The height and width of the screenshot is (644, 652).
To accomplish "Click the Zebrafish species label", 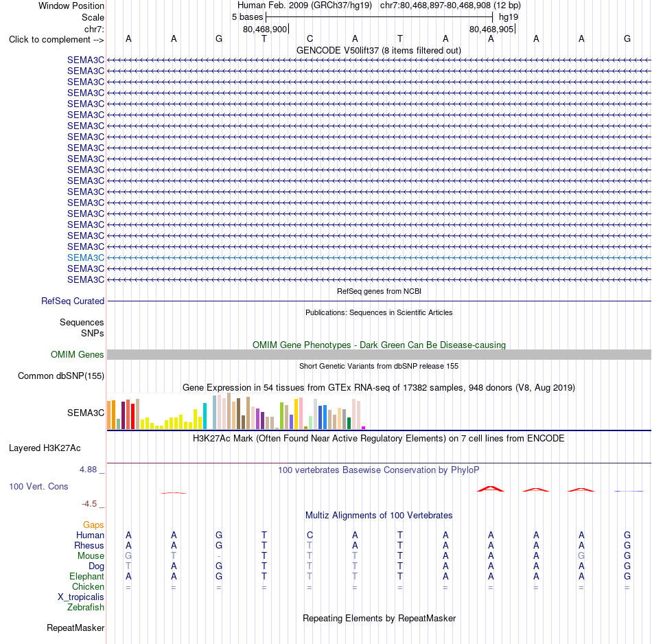I will pos(85,608).
